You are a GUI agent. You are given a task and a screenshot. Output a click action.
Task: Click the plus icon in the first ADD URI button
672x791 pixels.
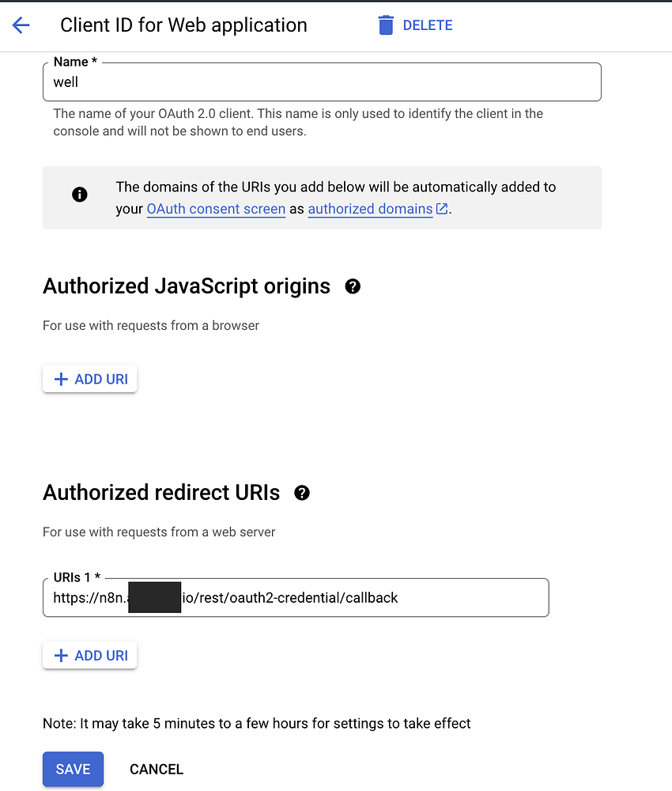click(x=62, y=378)
